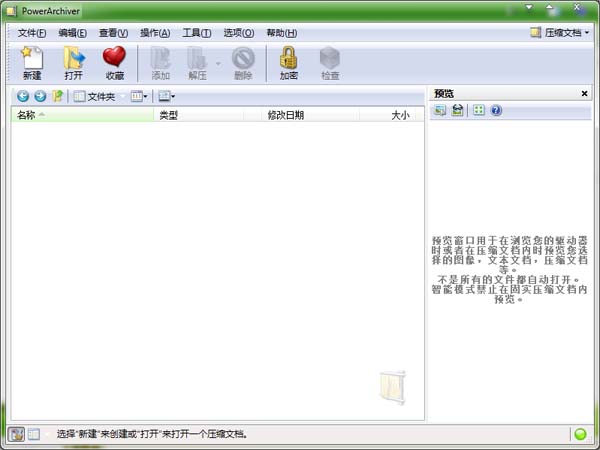Viewport: 600px width, 450px height.
Task: Open the view style dropdown next to 文件夹
Action: pyautogui.click(x=139, y=96)
